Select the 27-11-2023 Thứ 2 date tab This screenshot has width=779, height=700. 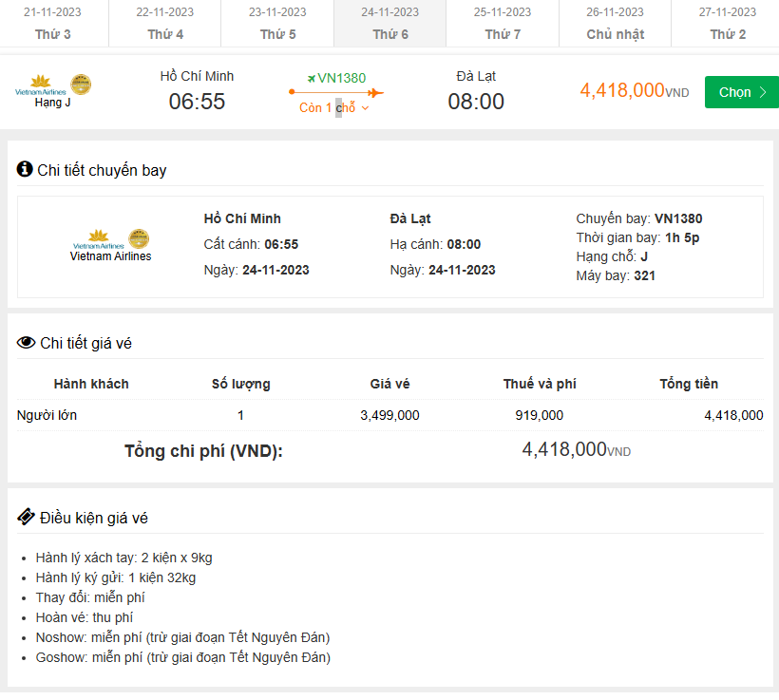pyautogui.click(x=728, y=24)
